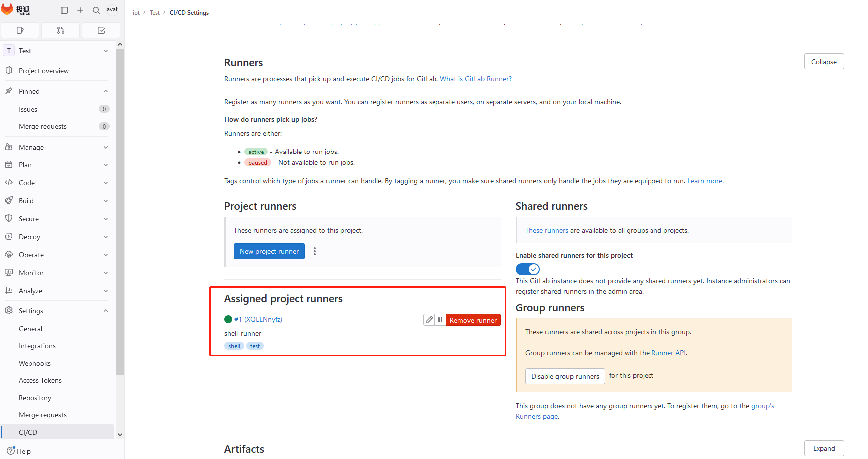Expand the Plan menu chevron
868x459 pixels.
[x=106, y=165]
